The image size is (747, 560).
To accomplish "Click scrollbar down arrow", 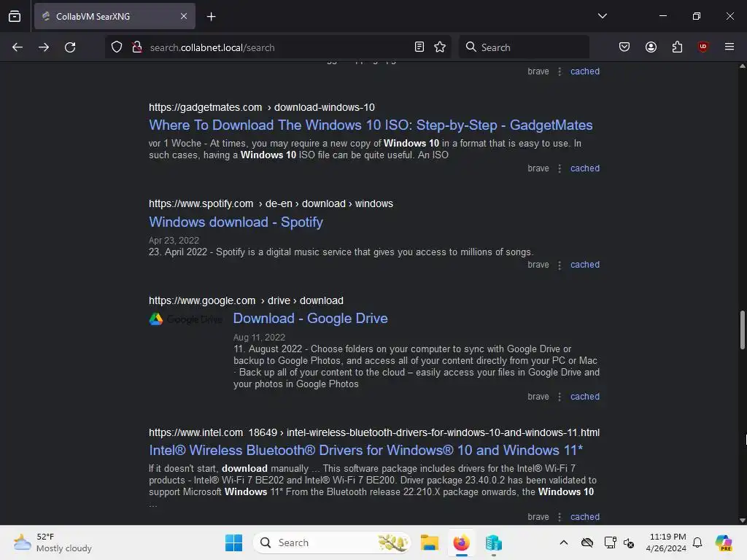I will [x=742, y=521].
